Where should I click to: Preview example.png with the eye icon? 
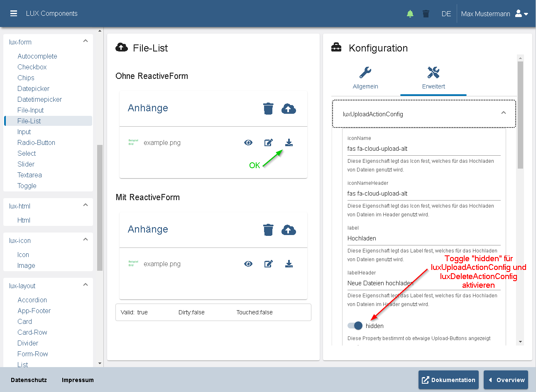point(248,142)
